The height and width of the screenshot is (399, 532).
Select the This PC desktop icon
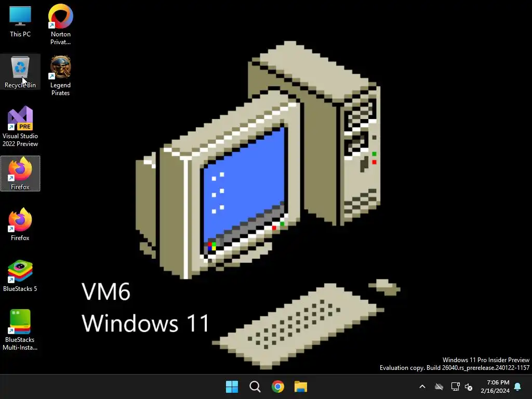tap(20, 21)
